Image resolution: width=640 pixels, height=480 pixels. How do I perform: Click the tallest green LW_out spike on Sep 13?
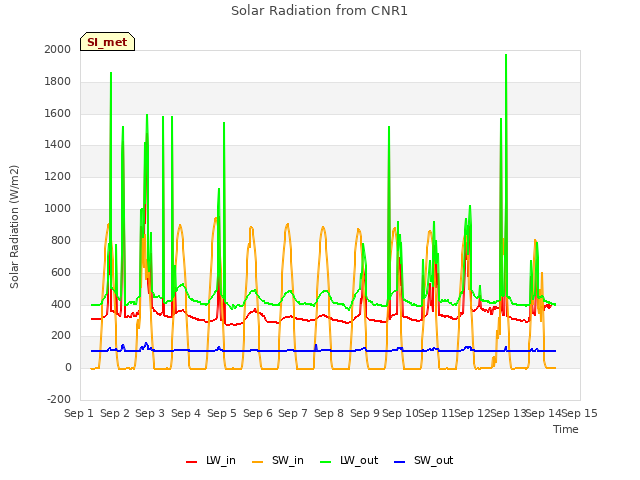[x=506, y=55]
